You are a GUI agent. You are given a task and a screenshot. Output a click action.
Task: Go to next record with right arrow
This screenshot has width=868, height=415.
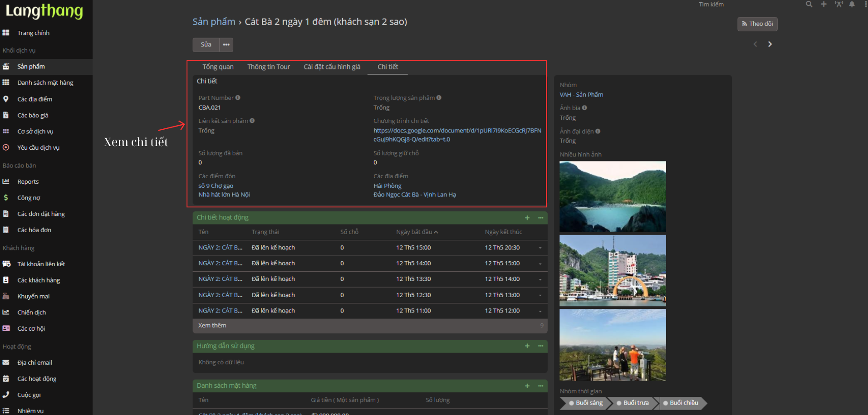point(770,44)
